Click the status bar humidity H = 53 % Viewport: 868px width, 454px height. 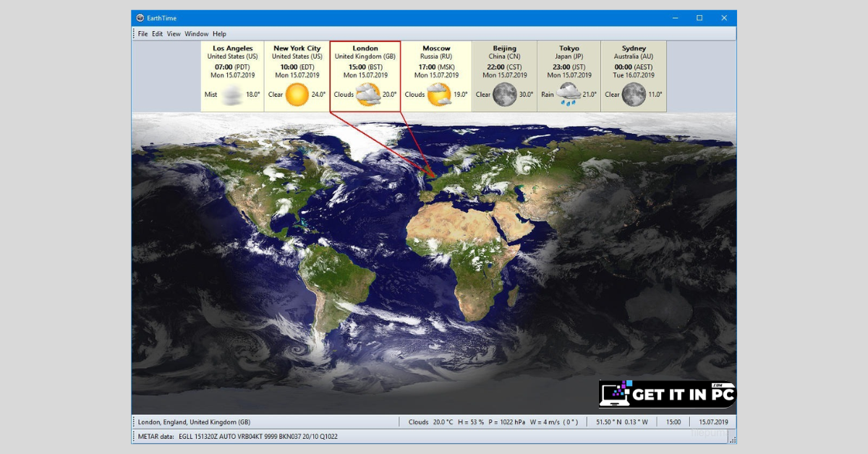469,422
